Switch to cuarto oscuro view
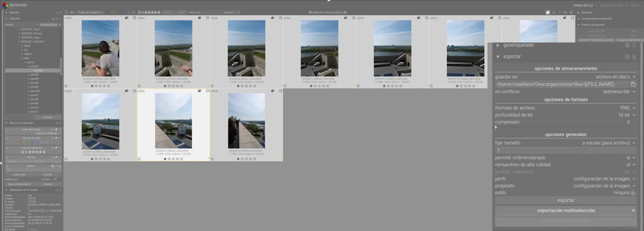 [x=611, y=5]
